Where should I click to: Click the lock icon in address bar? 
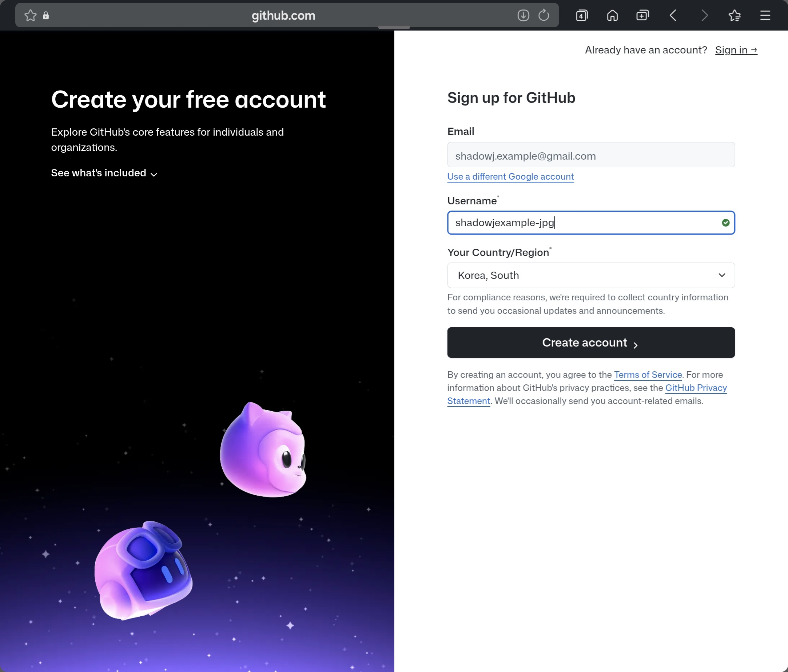point(45,16)
